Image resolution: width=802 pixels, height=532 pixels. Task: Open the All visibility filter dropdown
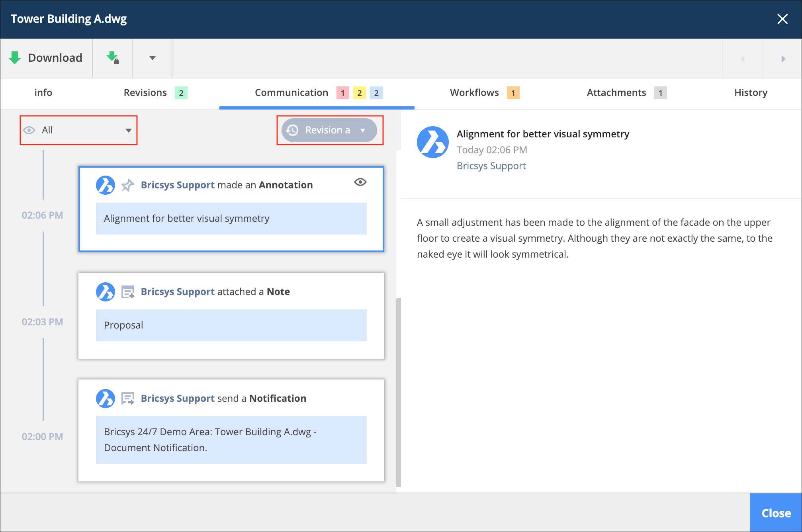click(78, 130)
